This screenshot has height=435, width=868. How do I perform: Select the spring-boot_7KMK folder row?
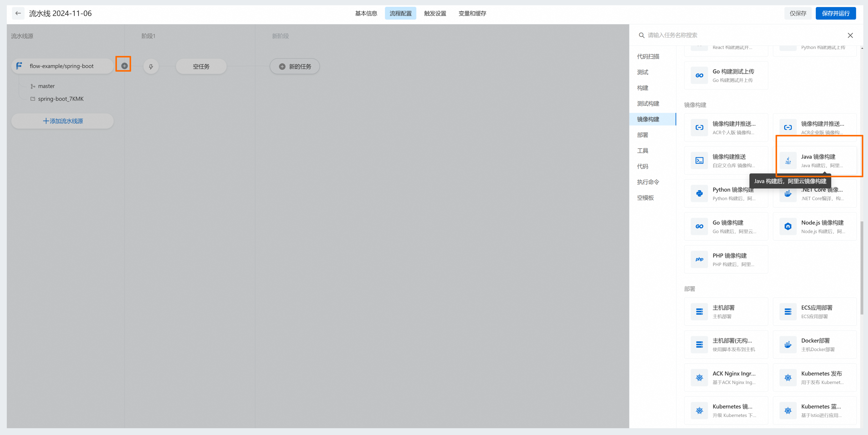coord(57,99)
